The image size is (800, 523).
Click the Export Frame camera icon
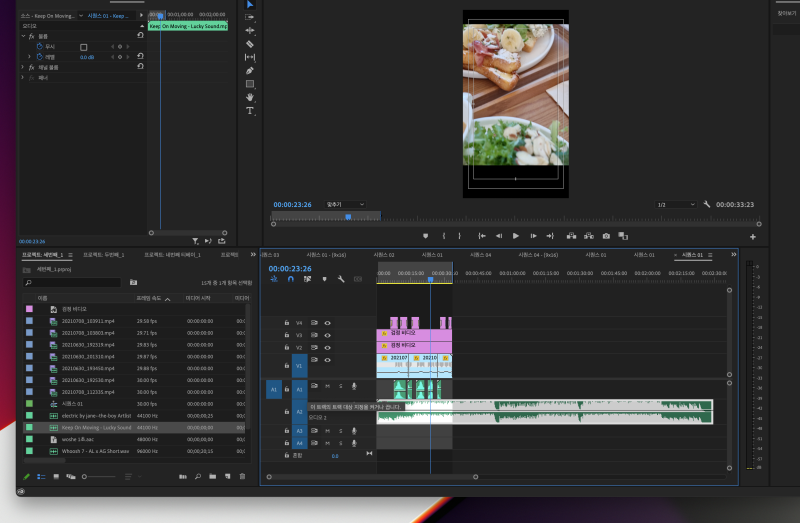point(606,236)
